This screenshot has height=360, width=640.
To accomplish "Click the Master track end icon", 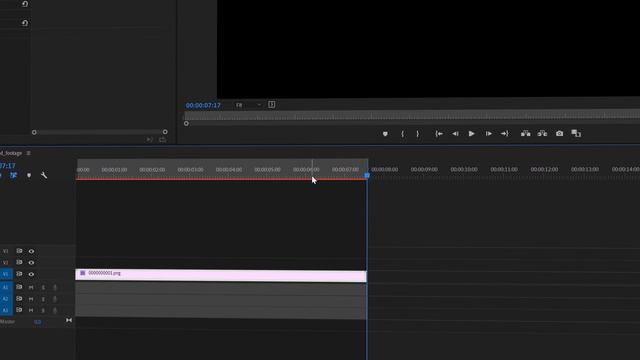I will click(x=69, y=320).
